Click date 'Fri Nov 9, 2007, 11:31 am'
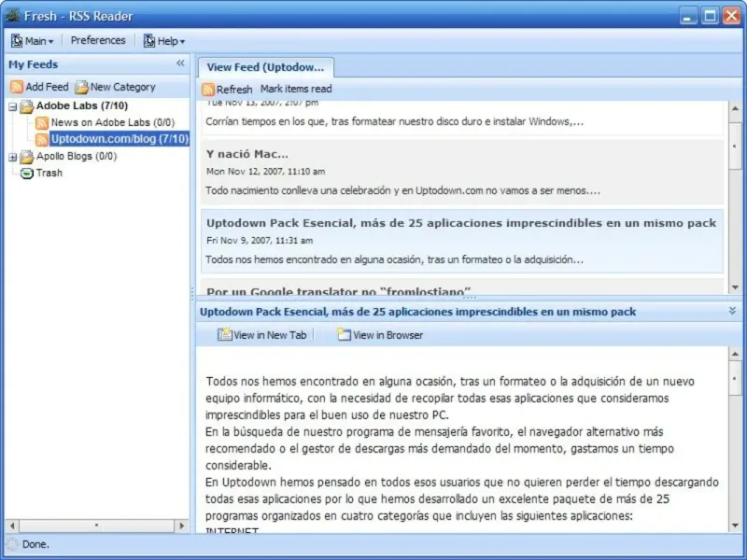The height and width of the screenshot is (560, 747). click(x=260, y=241)
